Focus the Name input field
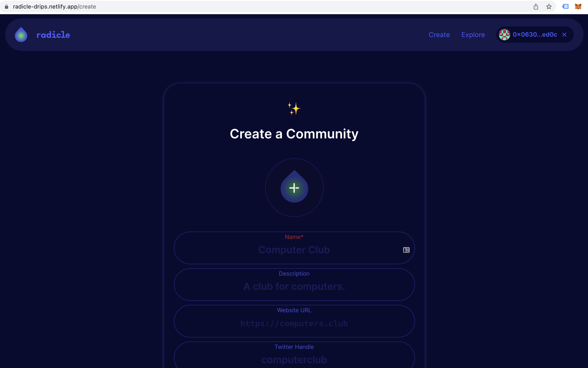This screenshot has height=368, width=588. [294, 248]
